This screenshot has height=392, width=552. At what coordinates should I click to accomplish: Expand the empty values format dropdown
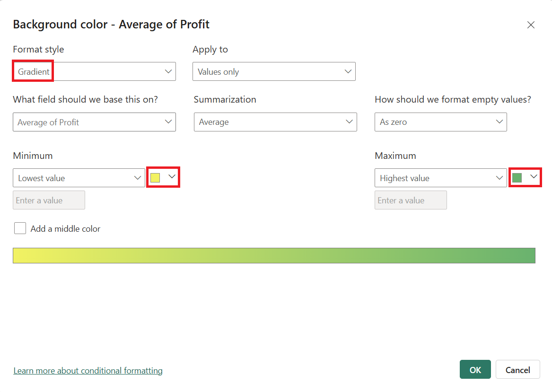pos(440,122)
